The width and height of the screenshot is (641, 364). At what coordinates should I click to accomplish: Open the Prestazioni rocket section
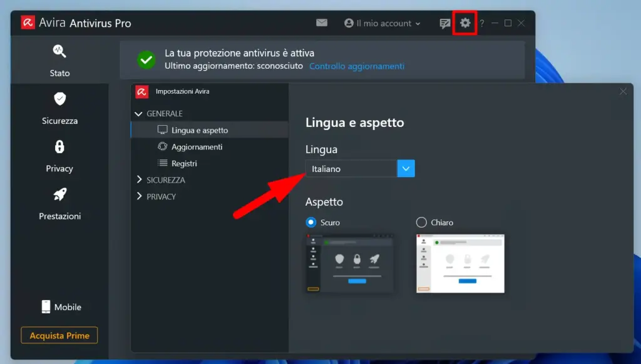click(59, 204)
